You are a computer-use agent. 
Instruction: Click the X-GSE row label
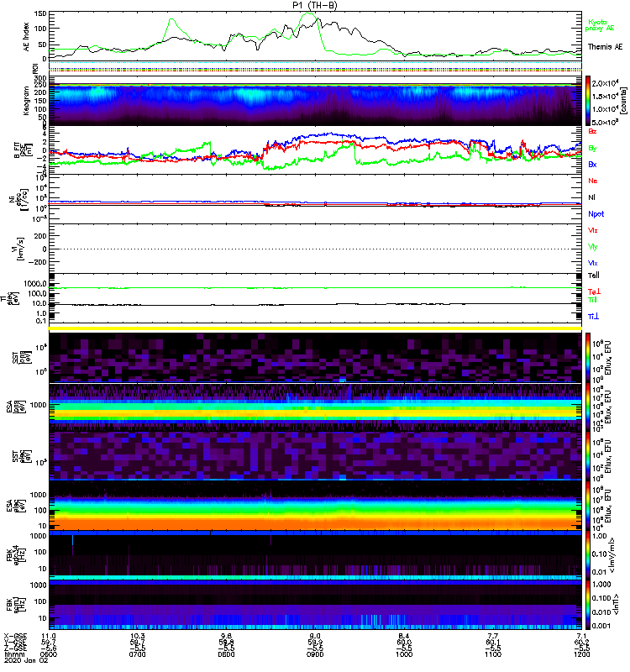(15, 636)
